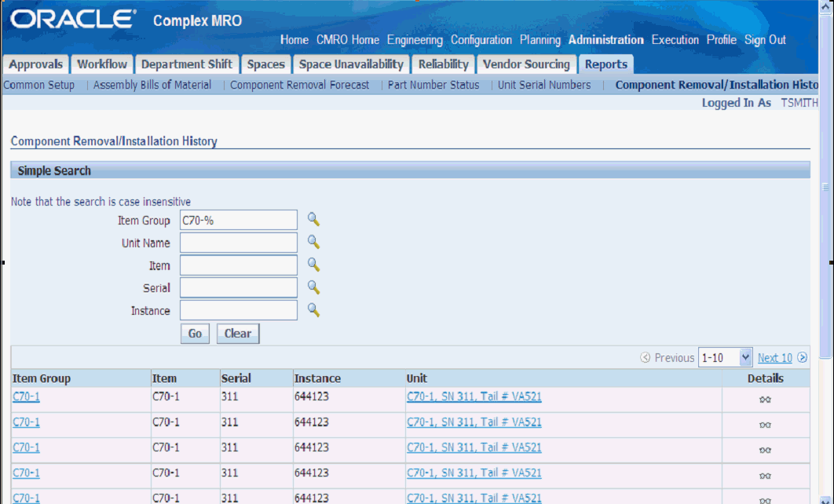Open Instance field search lookup icon

[313, 310]
